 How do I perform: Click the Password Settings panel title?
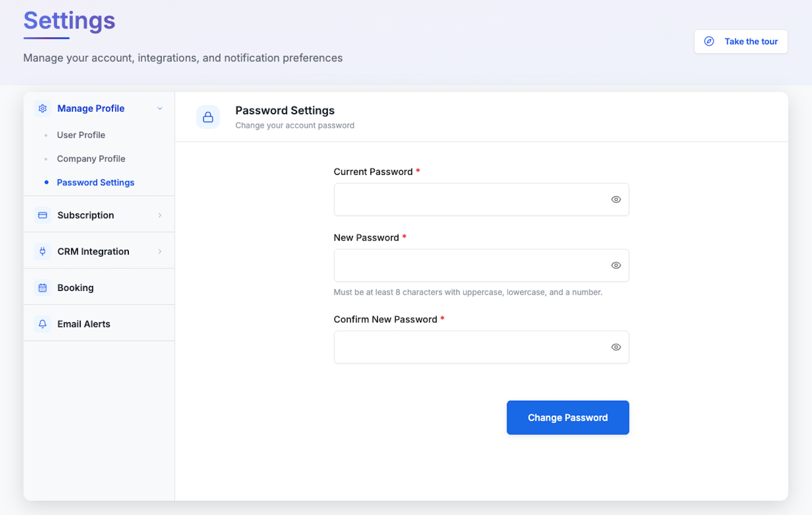(x=285, y=110)
